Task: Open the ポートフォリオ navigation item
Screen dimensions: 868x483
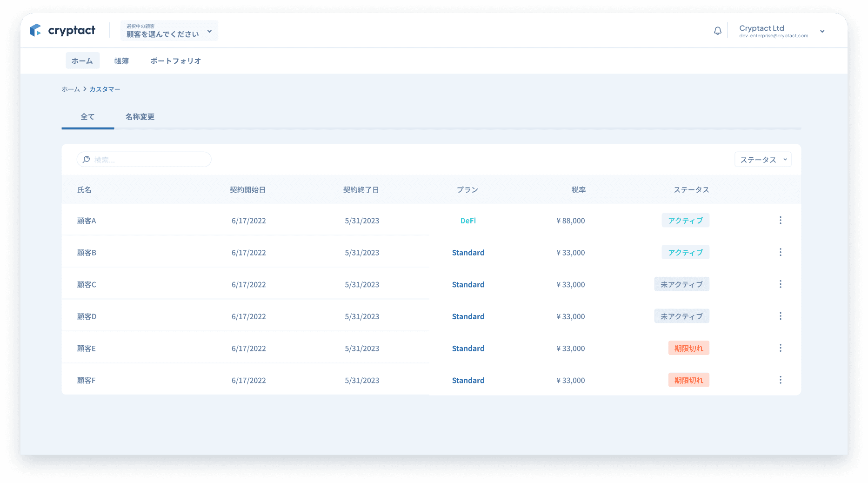Action: click(x=175, y=61)
